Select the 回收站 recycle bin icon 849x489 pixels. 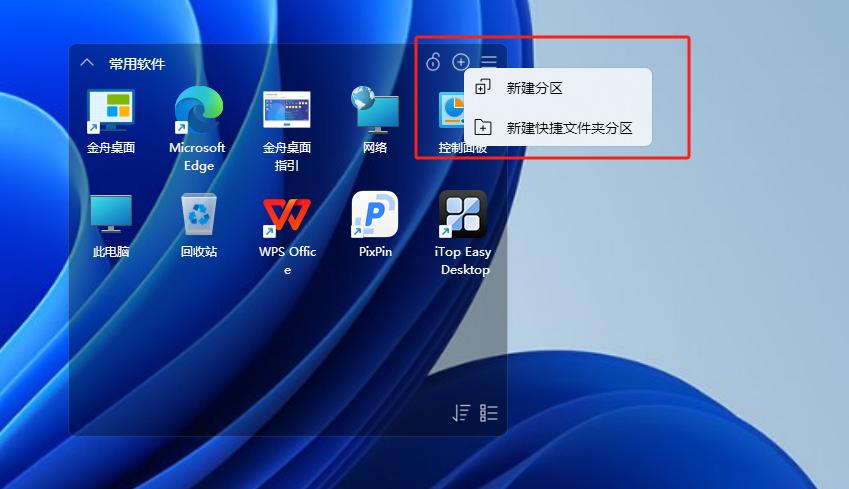pos(198,214)
